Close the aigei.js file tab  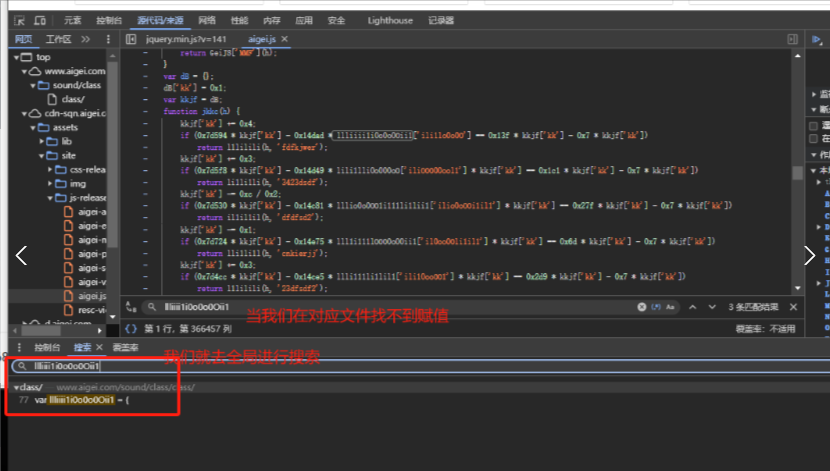[285, 39]
